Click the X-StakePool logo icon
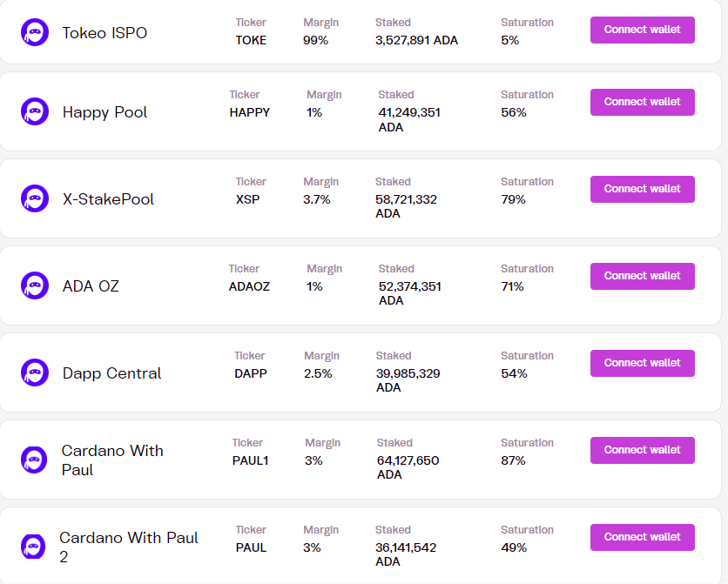This screenshot has width=728, height=584. click(x=35, y=198)
